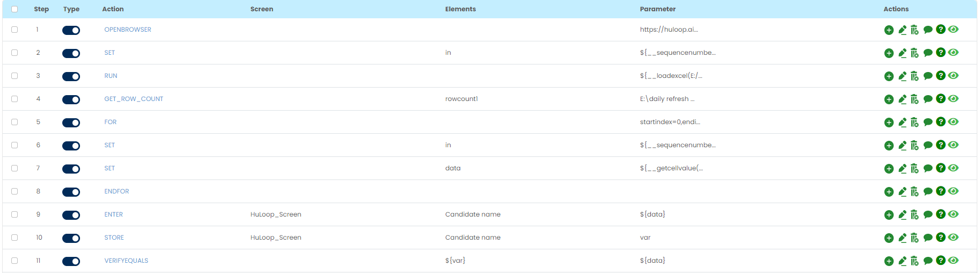Switch off the Type toggle for step 8
Viewport: 980px width, 273px height.
pyautogui.click(x=71, y=192)
